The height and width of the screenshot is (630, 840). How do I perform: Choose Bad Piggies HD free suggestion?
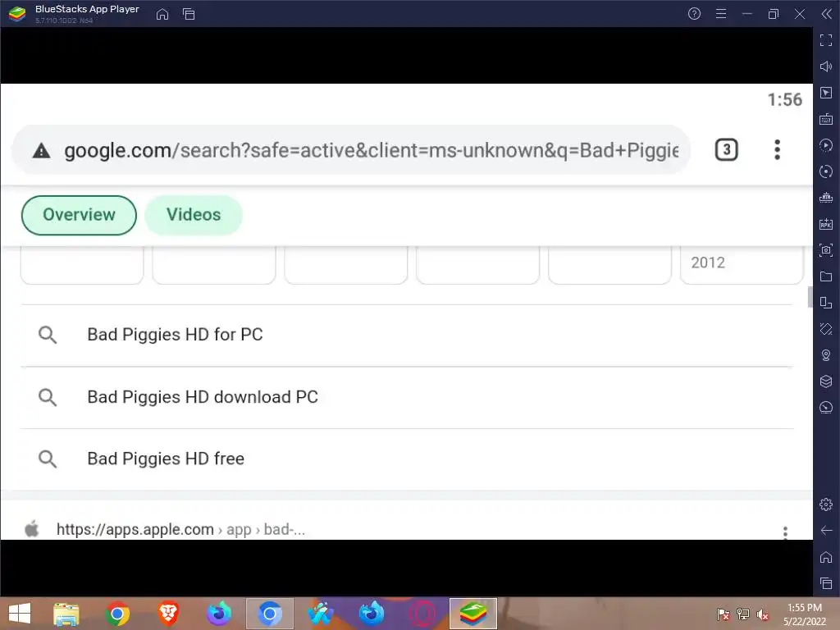407,459
